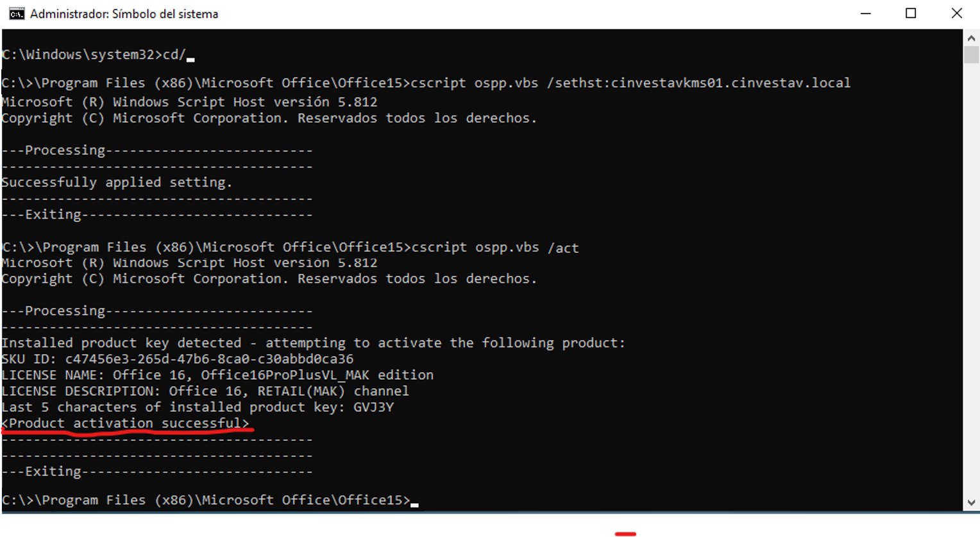Click the 'cscript ospp.vbs /act' command
This screenshot has width=980, height=537.
(494, 248)
